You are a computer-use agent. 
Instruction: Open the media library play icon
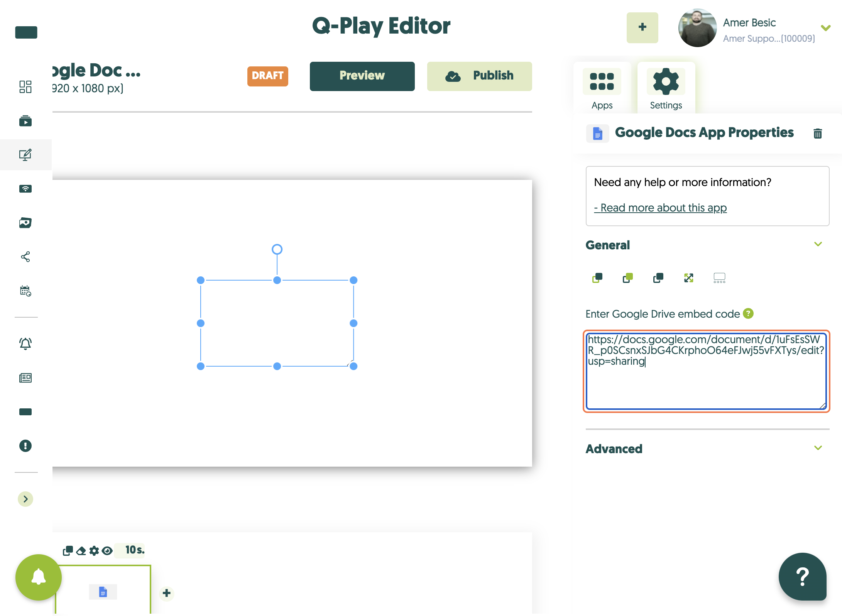[25, 121]
